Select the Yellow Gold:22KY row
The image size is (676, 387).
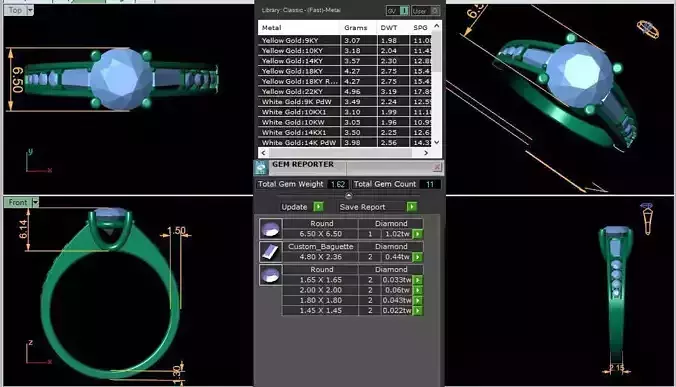coord(345,91)
